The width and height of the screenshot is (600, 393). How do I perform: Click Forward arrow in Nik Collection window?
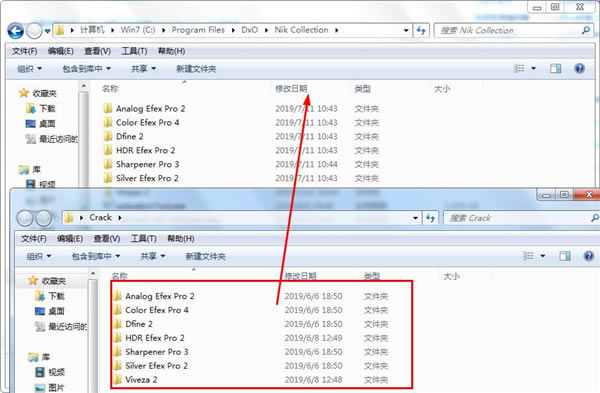34,31
